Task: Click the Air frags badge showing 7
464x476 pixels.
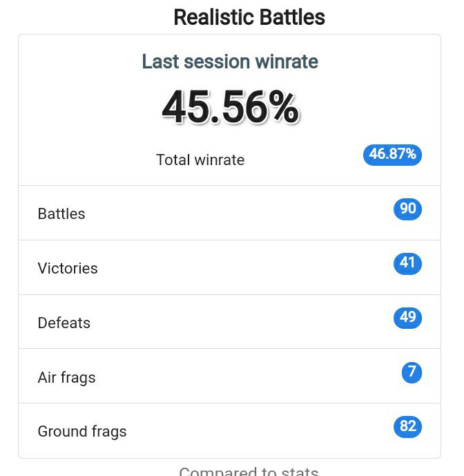Action: click(412, 372)
